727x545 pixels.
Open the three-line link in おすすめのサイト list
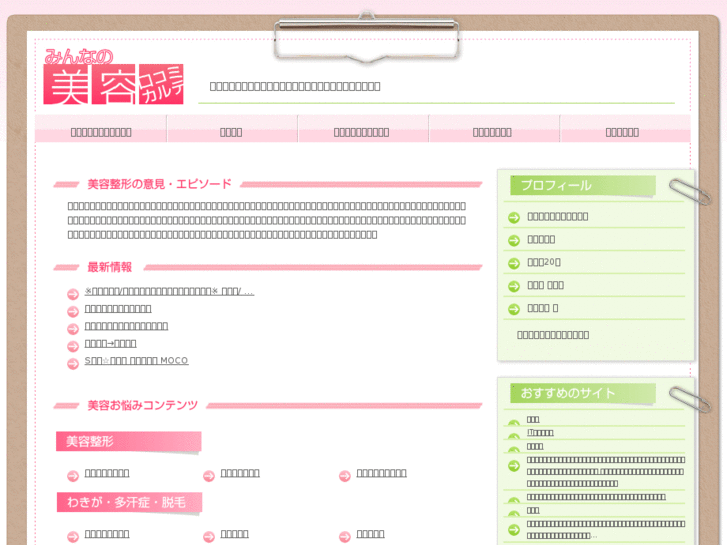pos(606,471)
